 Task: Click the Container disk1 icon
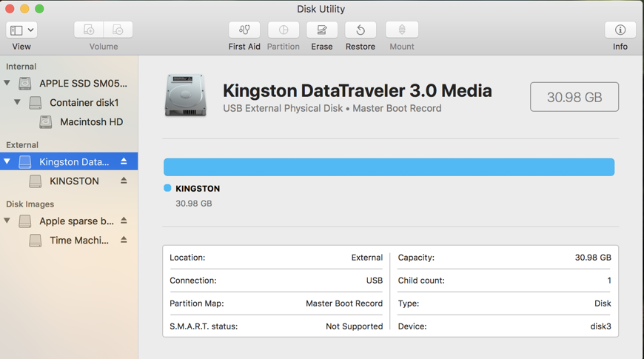[x=36, y=103]
